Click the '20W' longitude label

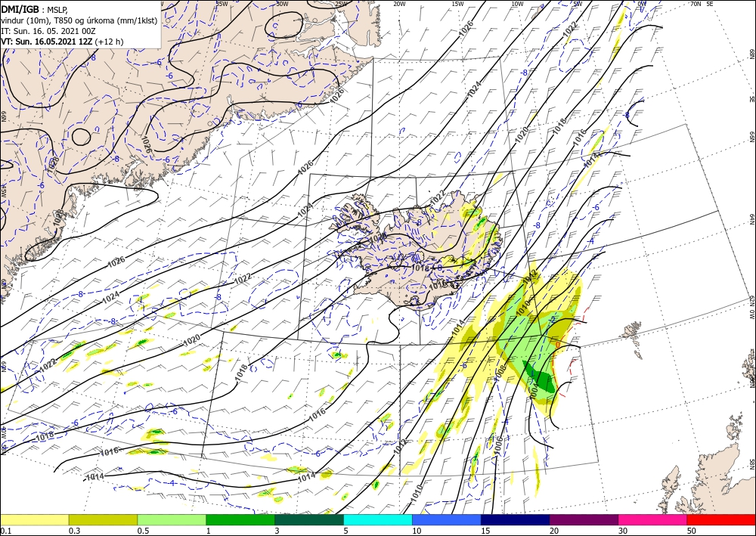[398, 4]
